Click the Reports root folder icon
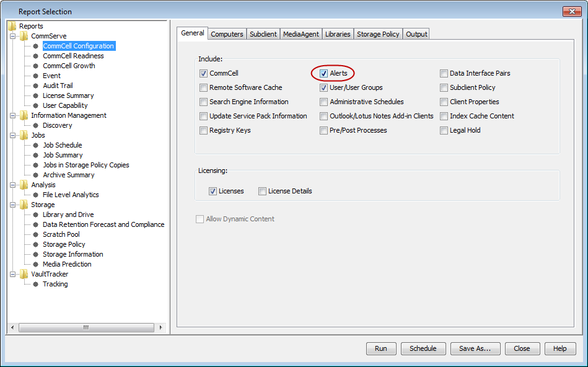 pos(12,26)
